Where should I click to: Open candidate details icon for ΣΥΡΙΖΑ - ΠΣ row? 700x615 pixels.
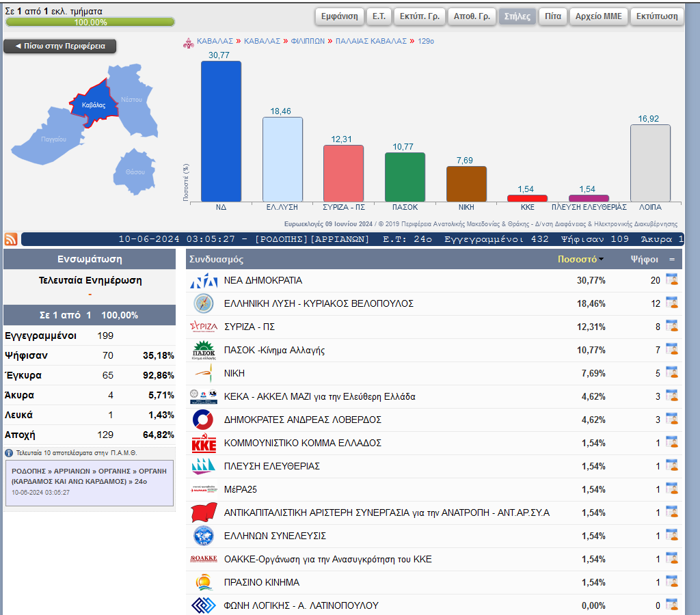coord(671,327)
